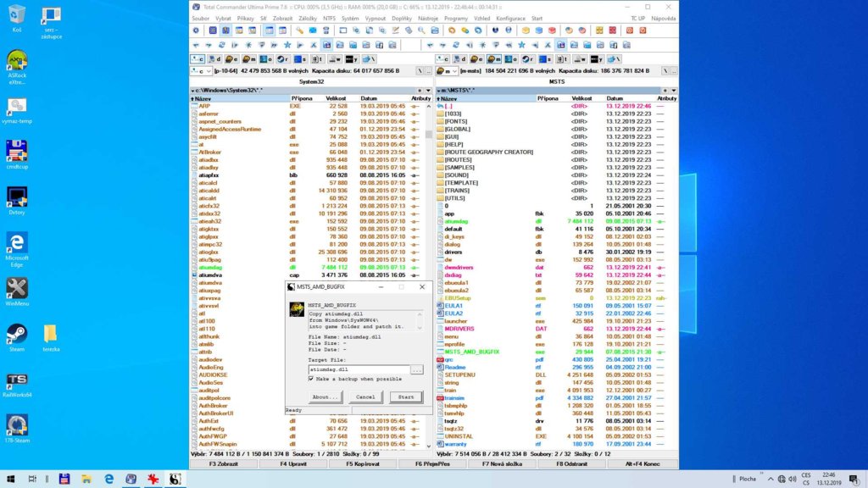Click MSTS_AMD_BUGFIX exe in right panel
This screenshot has height=488, width=868.
click(x=471, y=351)
